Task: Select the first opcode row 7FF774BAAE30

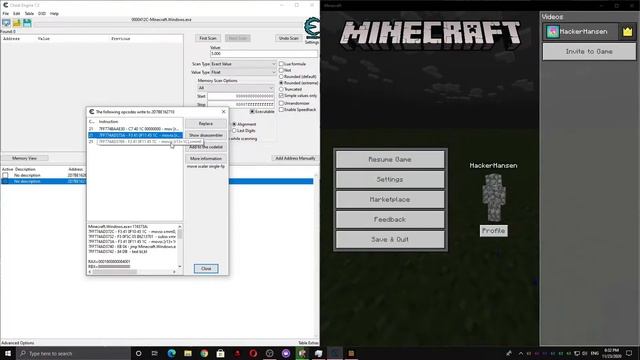Action: (135, 129)
